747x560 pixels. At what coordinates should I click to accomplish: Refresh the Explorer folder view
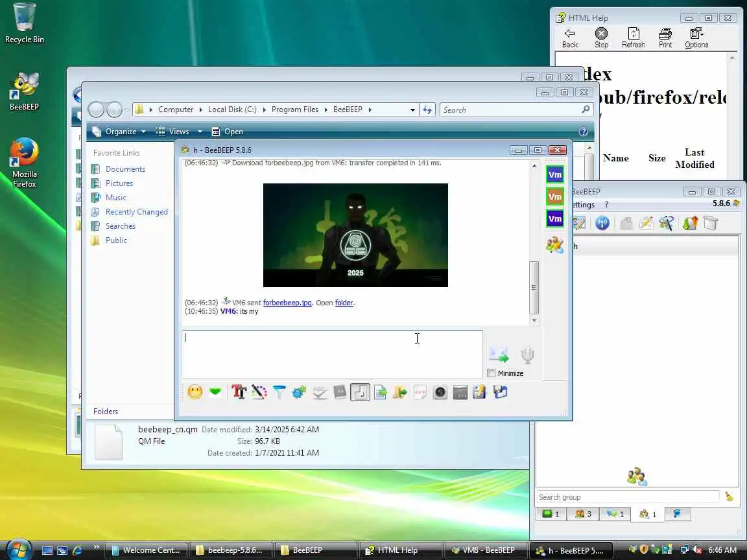(427, 110)
